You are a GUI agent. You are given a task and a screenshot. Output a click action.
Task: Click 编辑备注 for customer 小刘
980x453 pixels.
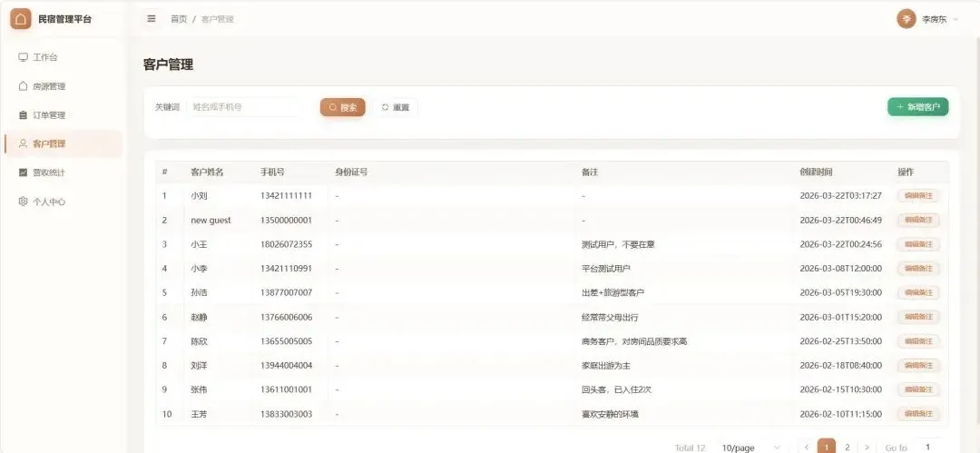click(918, 196)
